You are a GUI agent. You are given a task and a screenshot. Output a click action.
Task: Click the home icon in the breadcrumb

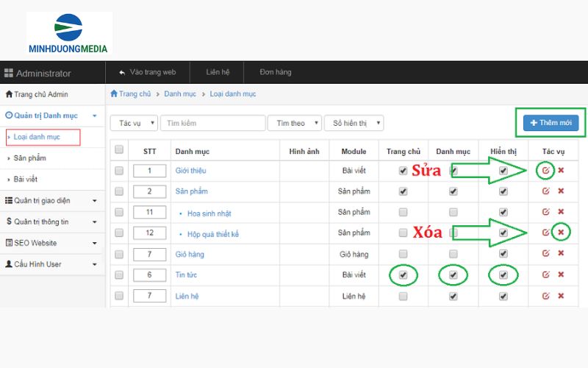pyautogui.click(x=114, y=94)
